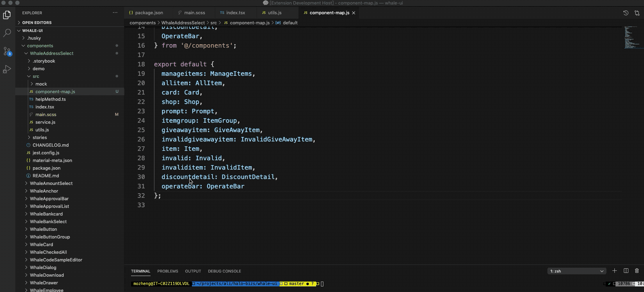Click 'src' in the breadcrumb path
The image size is (644, 292).
click(214, 23)
